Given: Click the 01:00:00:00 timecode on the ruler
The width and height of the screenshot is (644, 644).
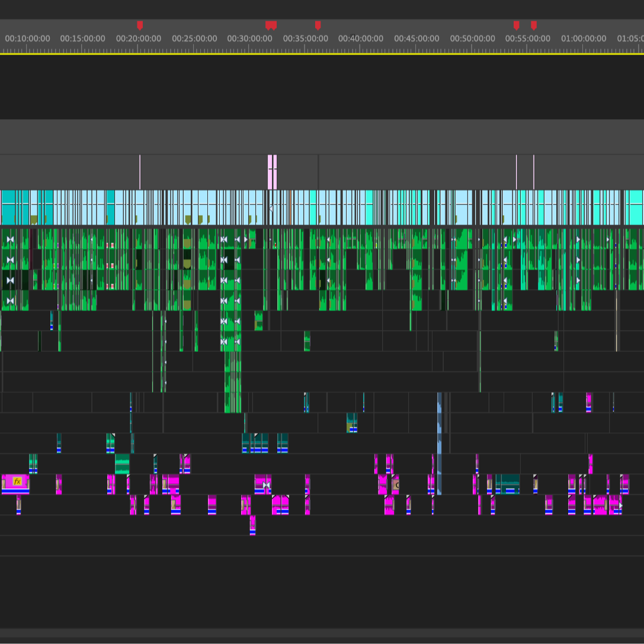Looking at the screenshot, I should click(584, 39).
